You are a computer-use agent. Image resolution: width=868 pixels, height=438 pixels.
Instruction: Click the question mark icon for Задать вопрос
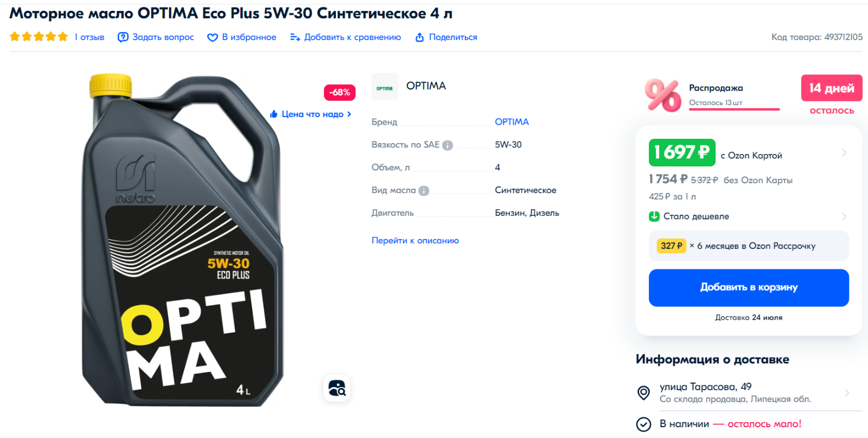pos(123,37)
